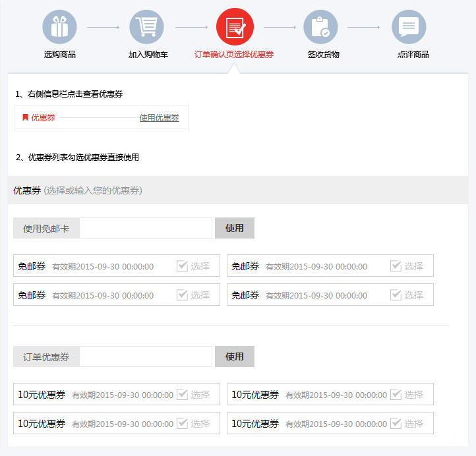
Task: Click the gift box 选购商品 step icon
Action: pos(59,27)
